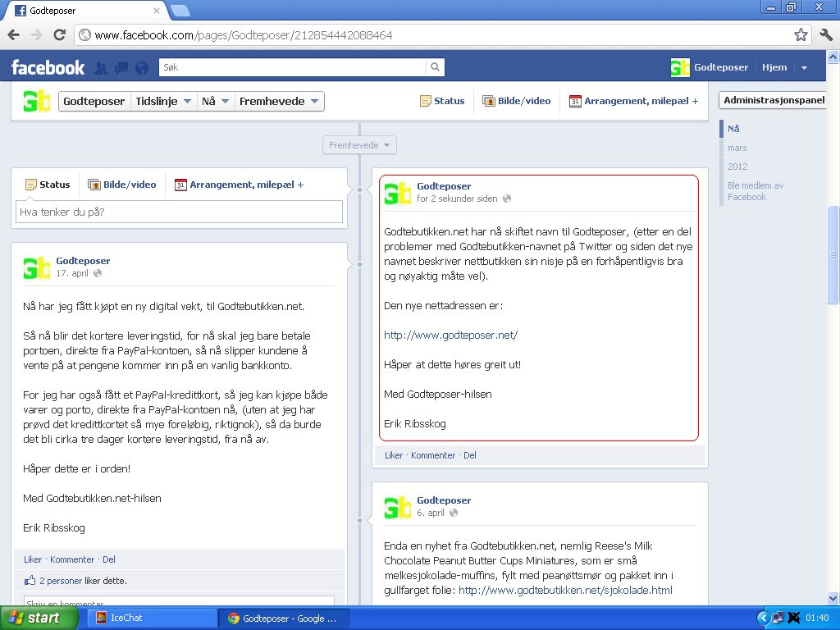
Task: Click the search magnifier button
Action: point(435,67)
